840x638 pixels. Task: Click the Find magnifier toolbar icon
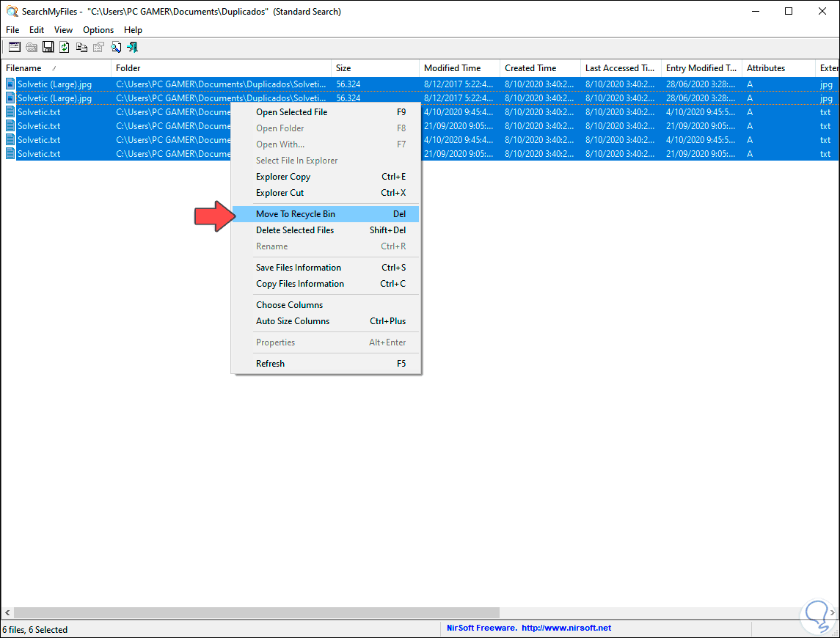tap(116, 47)
